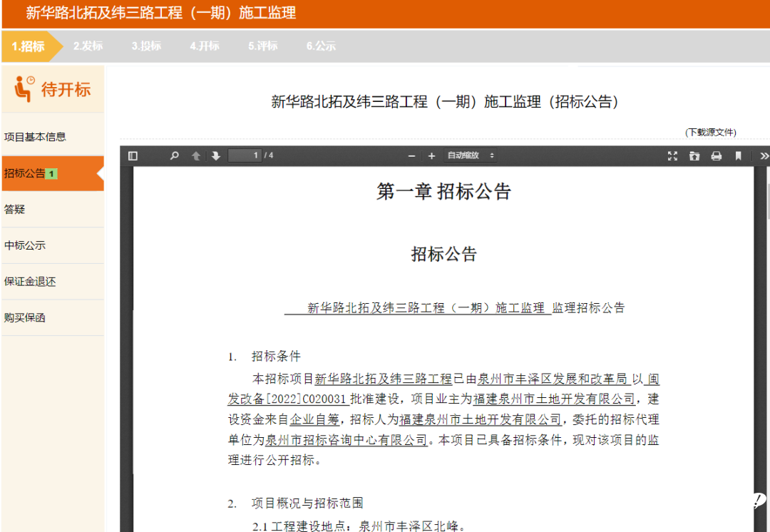Select 答疑 in the left menu
Screen dimensions: 770x532
pyautogui.click(x=15, y=210)
